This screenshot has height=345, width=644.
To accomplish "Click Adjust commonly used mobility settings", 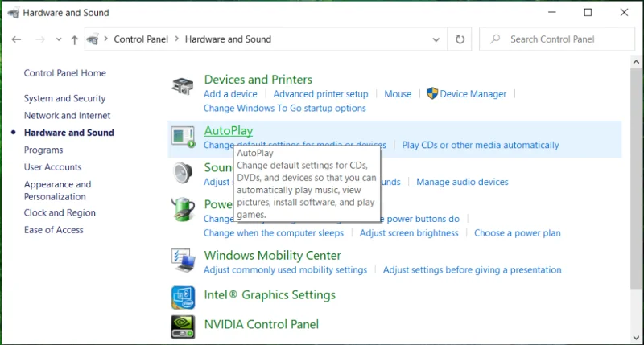I will (x=286, y=270).
